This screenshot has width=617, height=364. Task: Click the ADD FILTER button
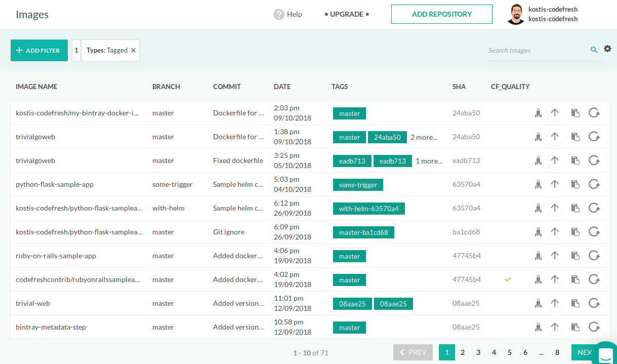39,51
